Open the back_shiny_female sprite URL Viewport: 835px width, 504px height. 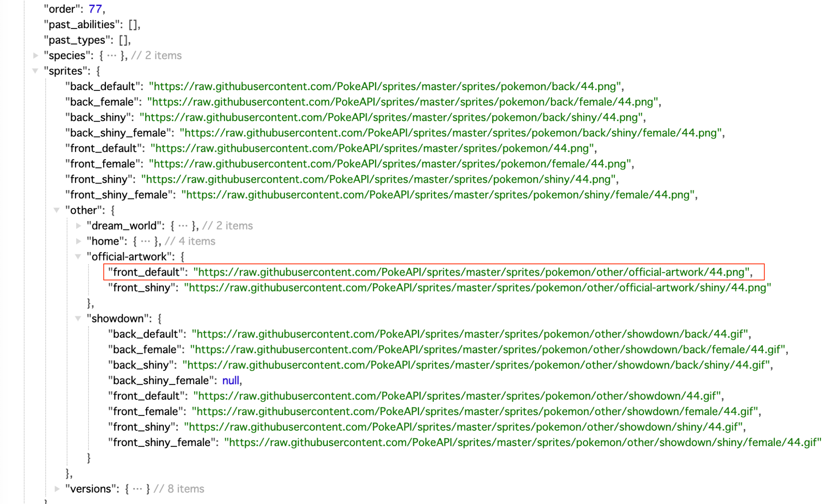click(x=451, y=133)
